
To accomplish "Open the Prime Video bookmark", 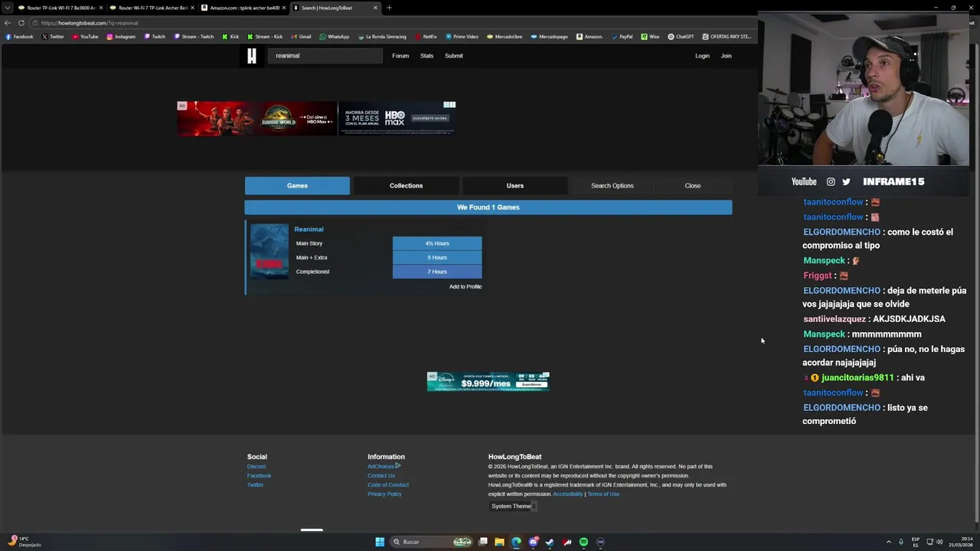I will pos(462,37).
